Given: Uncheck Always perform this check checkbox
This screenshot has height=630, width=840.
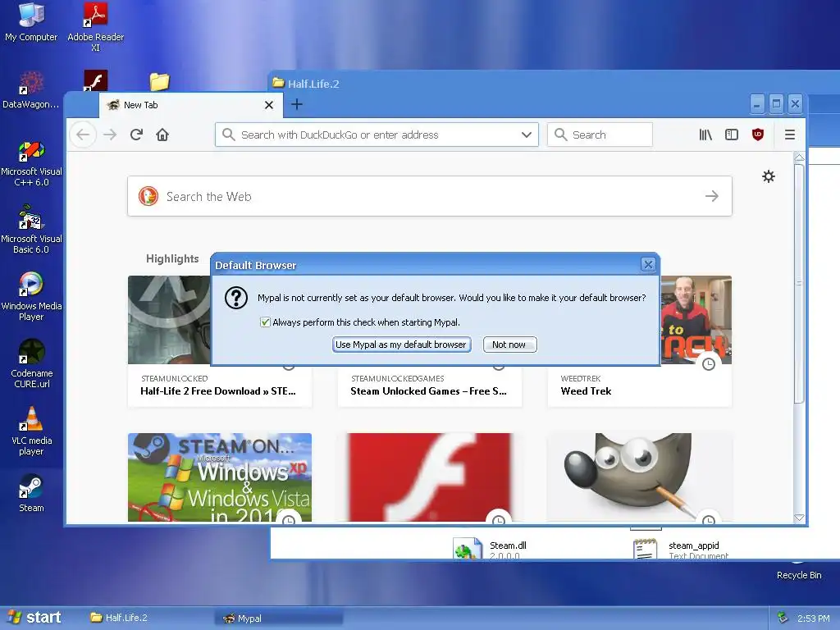Looking at the screenshot, I should click(x=265, y=322).
